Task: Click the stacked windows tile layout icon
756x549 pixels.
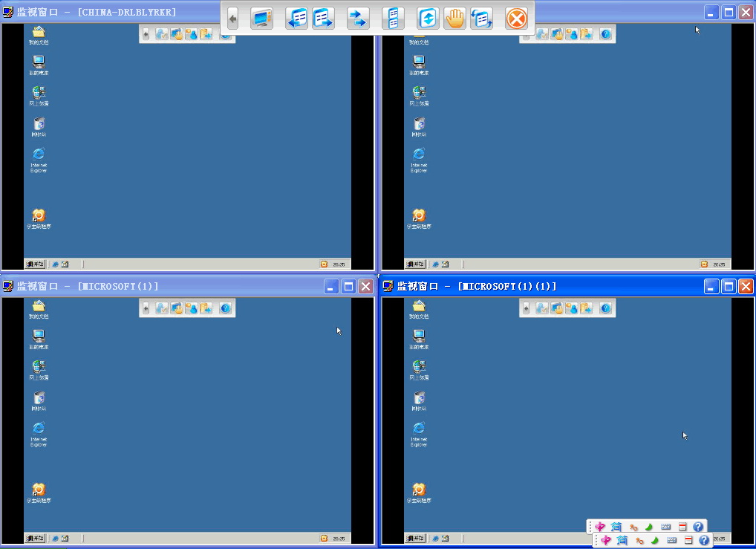Action: coord(393,19)
